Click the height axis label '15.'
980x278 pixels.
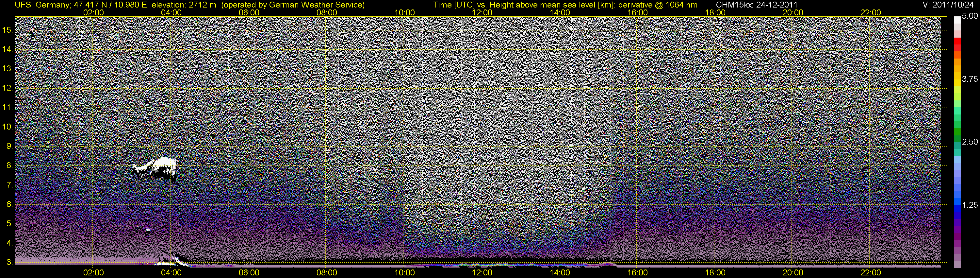tap(8, 30)
